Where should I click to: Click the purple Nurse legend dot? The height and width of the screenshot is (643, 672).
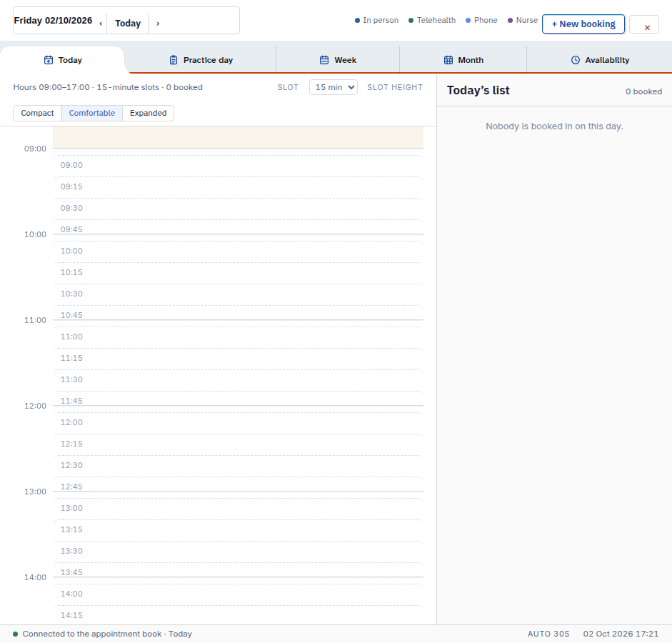pos(510,20)
